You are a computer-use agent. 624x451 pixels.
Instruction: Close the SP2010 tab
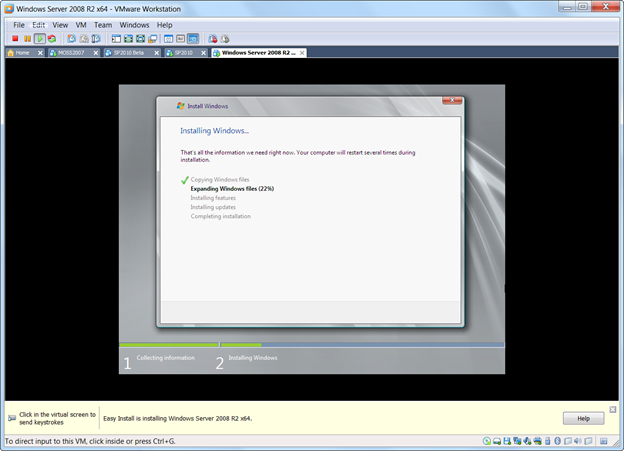point(203,53)
